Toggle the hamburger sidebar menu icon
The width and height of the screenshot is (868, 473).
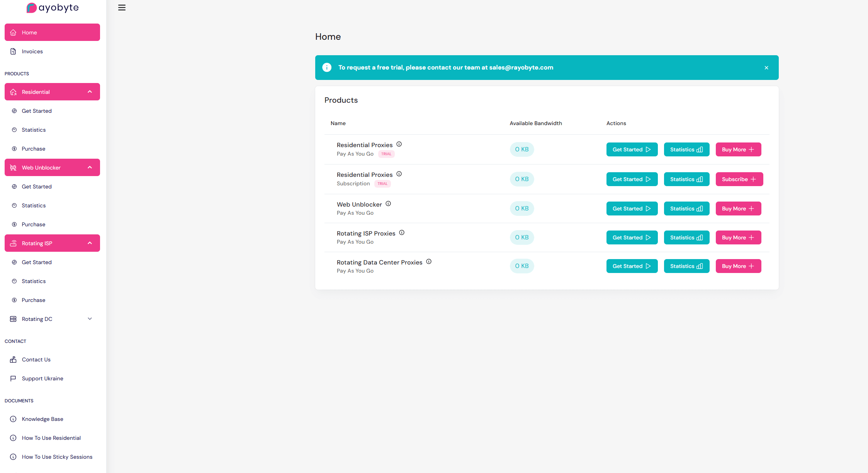point(122,8)
